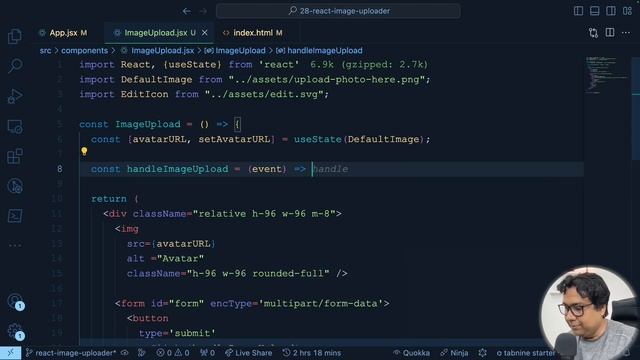Close the ImageUpload.jsx tab
This screenshot has height=360, width=640.
tap(204, 33)
